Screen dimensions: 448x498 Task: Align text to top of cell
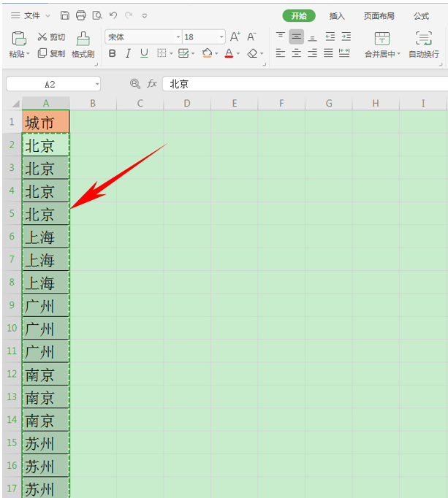pos(280,37)
